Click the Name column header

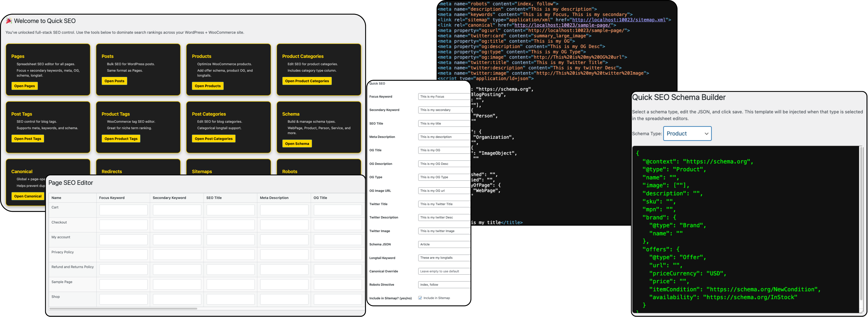(56, 198)
